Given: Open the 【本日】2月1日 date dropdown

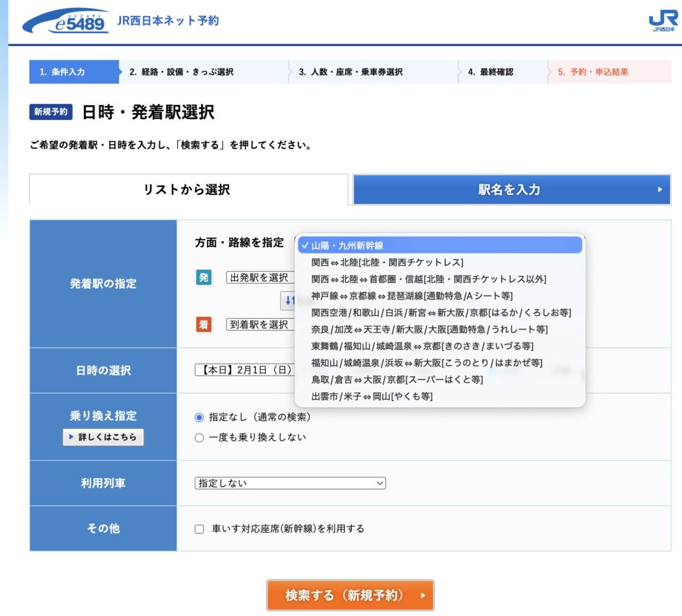Looking at the screenshot, I should pyautogui.click(x=244, y=370).
